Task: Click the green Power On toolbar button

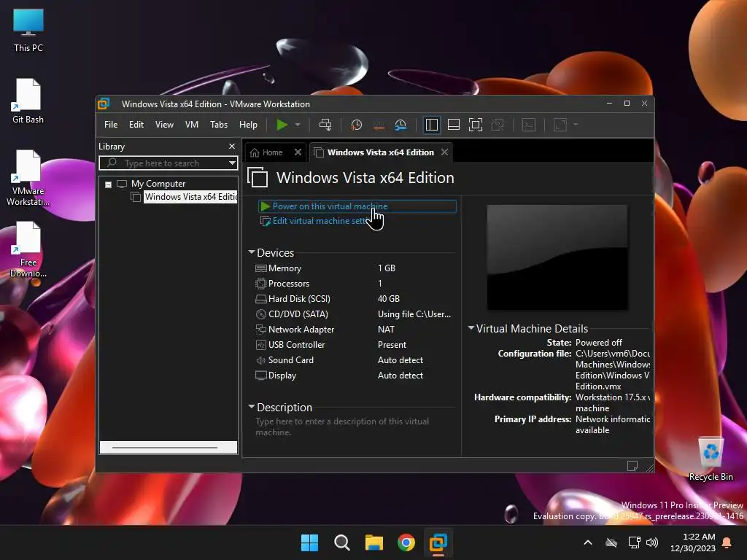Action: pos(282,125)
